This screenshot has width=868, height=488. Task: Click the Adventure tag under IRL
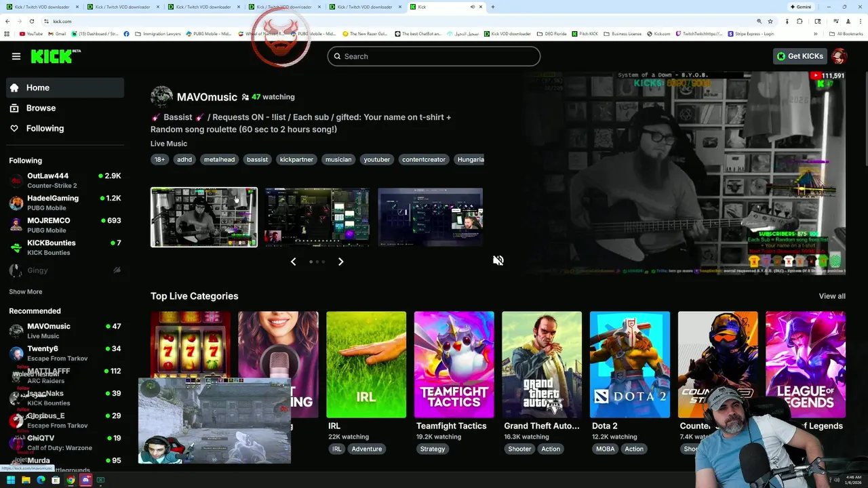(x=367, y=449)
